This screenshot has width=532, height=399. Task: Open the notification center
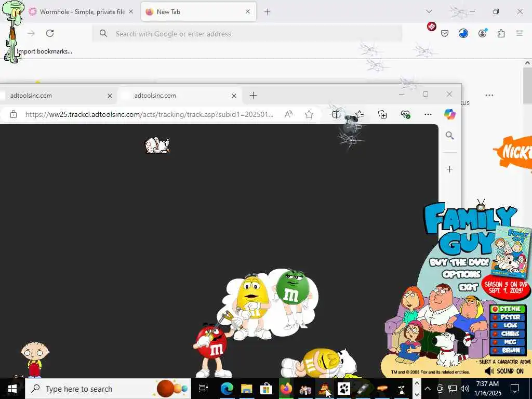coord(515,389)
